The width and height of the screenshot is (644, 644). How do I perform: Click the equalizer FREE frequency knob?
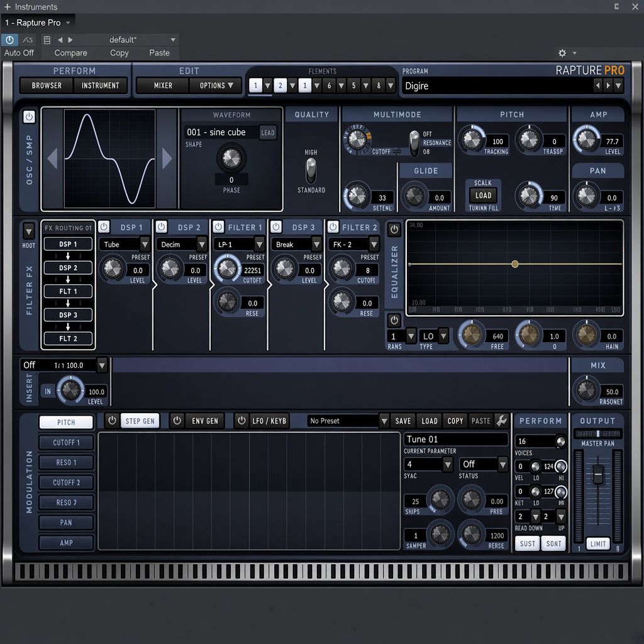[x=472, y=335]
